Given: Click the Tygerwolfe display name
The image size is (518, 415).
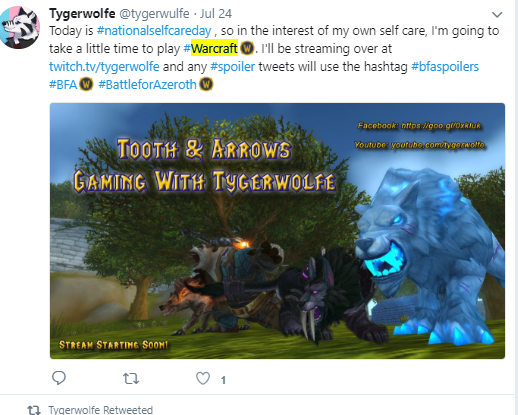Looking at the screenshot, I should click(x=82, y=13).
